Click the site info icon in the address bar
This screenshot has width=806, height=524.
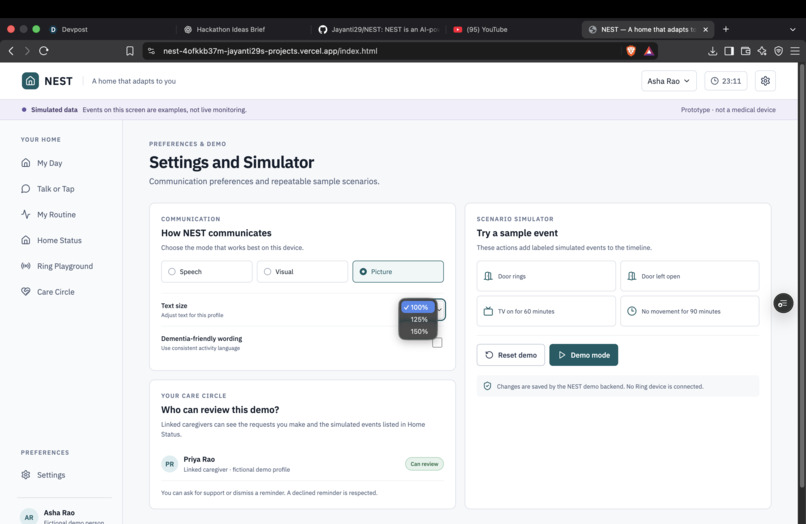click(151, 51)
